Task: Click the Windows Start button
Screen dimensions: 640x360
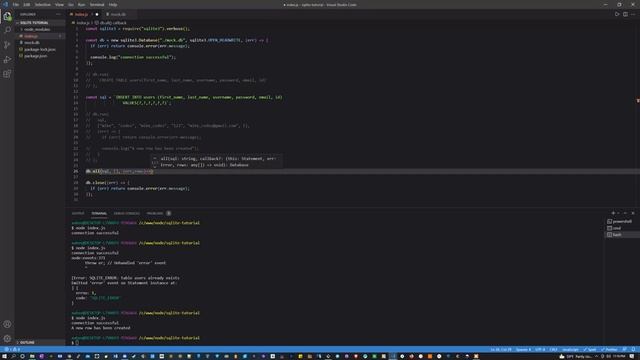Action: tap(4, 356)
